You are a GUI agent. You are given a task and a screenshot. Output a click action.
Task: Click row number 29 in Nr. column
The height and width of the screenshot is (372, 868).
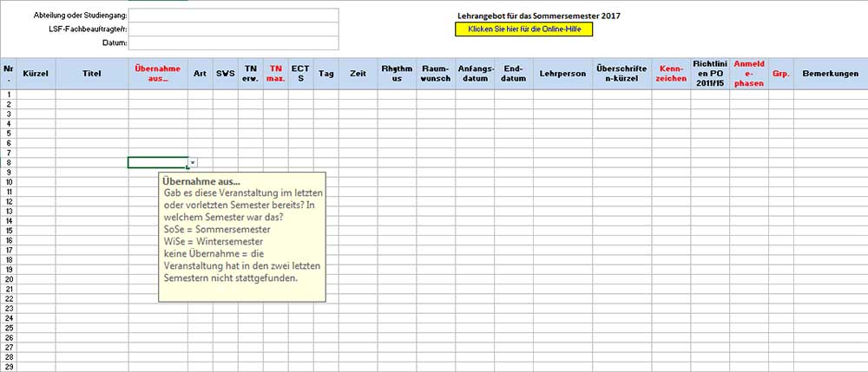coord(8,367)
